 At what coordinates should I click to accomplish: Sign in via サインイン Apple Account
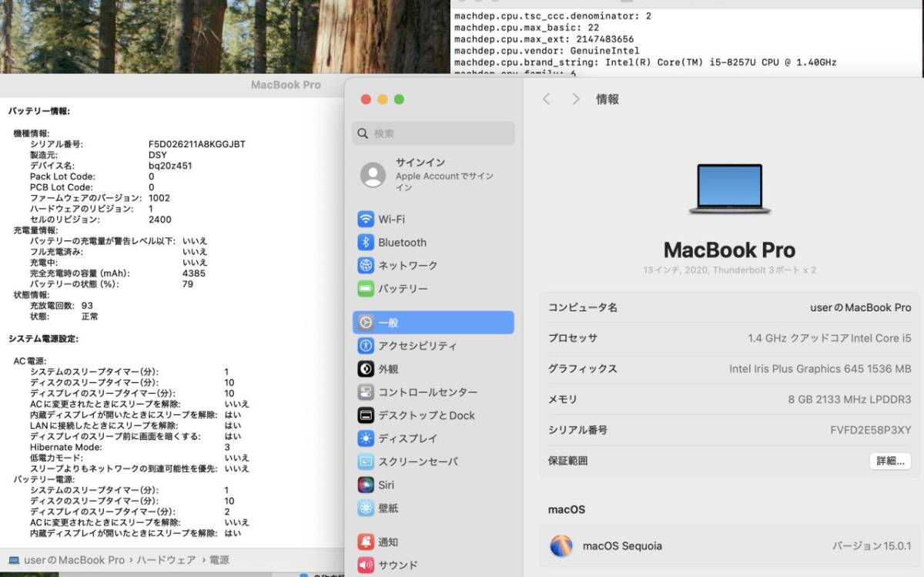(434, 175)
